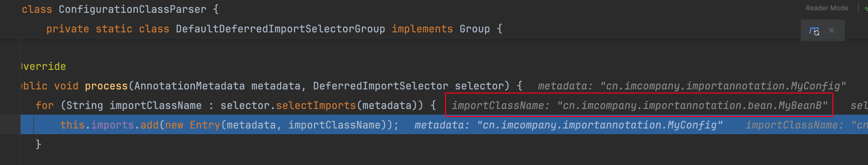Click the for loop's closing brace
The height and width of the screenshot is (165, 868).
[38, 144]
